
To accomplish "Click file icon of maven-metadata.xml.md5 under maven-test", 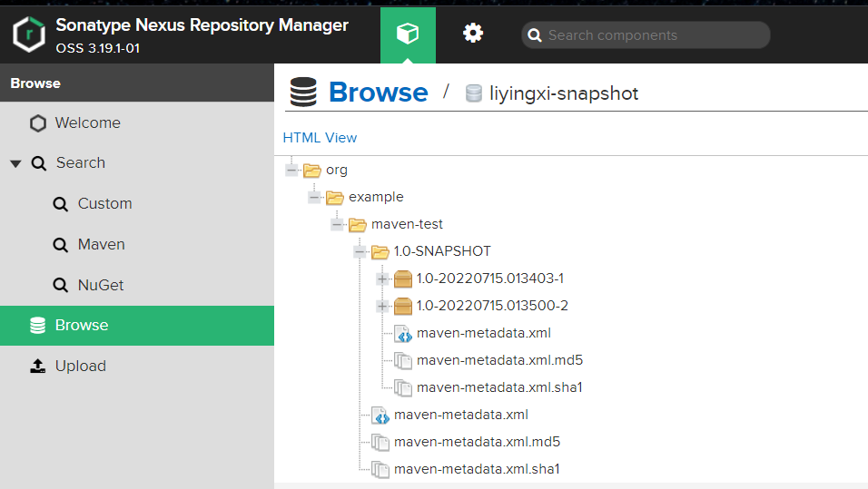I will point(380,443).
